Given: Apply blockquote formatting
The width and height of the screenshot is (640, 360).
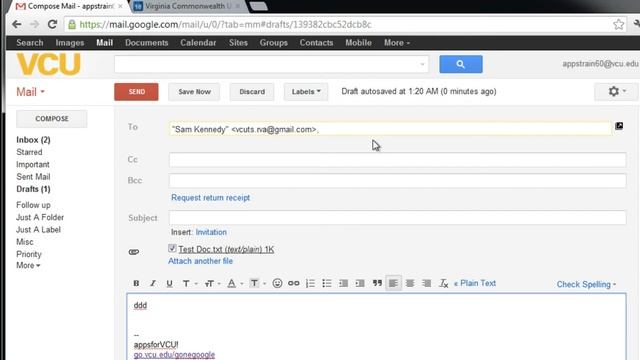Looking at the screenshot, I should pyautogui.click(x=377, y=283).
